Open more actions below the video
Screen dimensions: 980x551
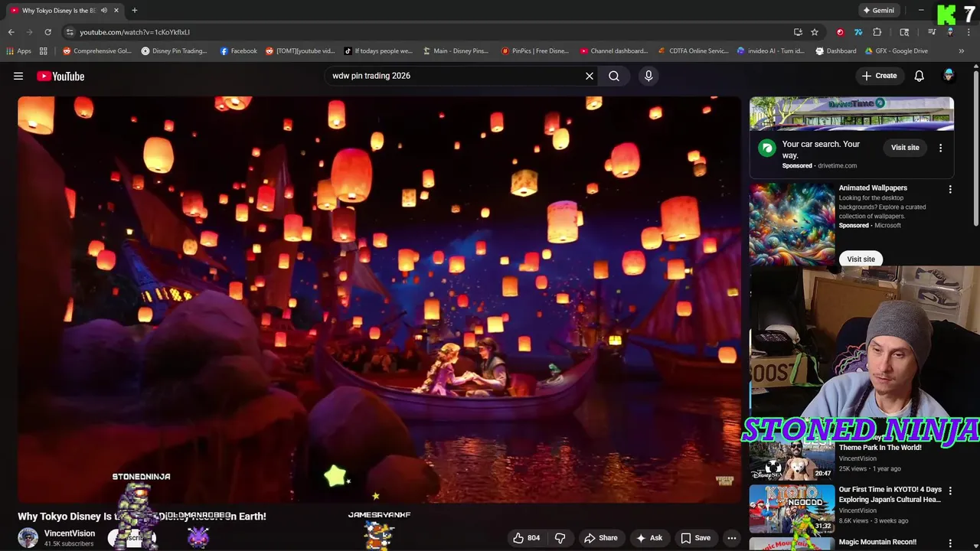tap(732, 538)
